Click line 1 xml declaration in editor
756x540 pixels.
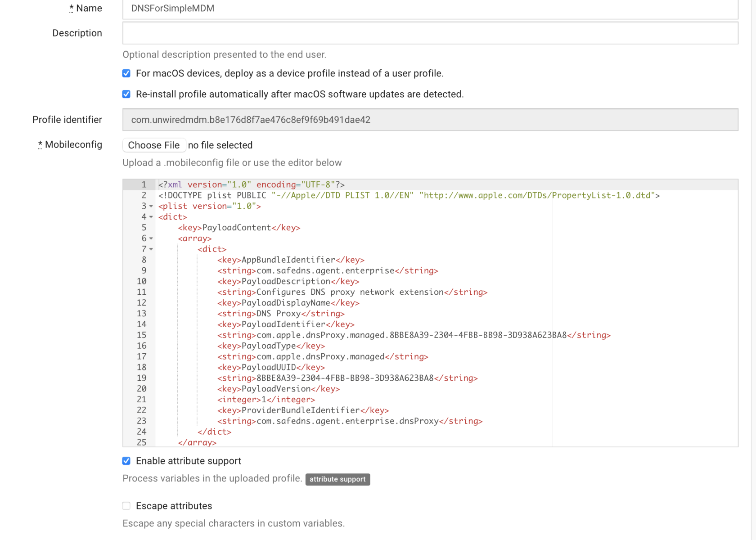[x=252, y=184]
